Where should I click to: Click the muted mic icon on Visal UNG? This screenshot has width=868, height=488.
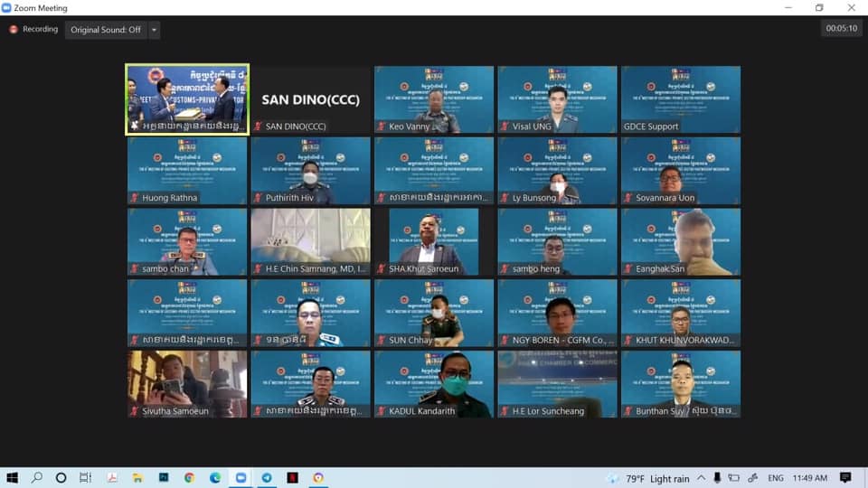click(505, 127)
